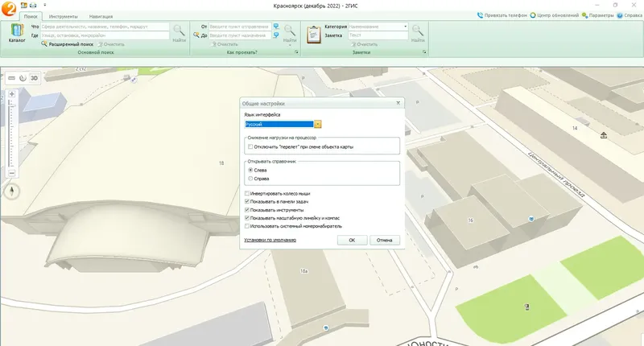Expand the Как проехать group launcher
Viewport: 644px width, 346px height.
pyautogui.click(x=296, y=52)
